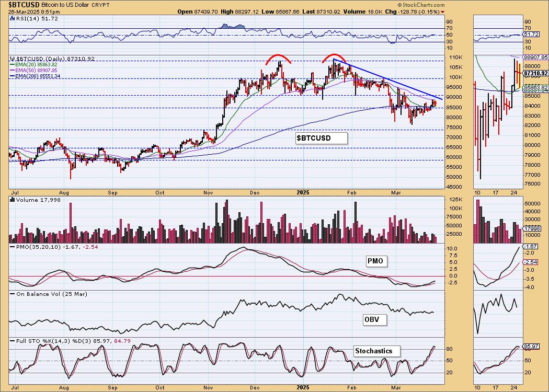549x392 pixels.
Task: Click the '$BTCUSD (Daily) 87310.92' legend entry
Action: pyautogui.click(x=53, y=59)
